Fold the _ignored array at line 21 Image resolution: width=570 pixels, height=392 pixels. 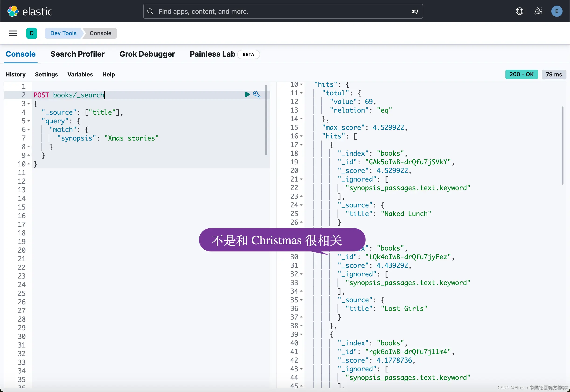301,179
